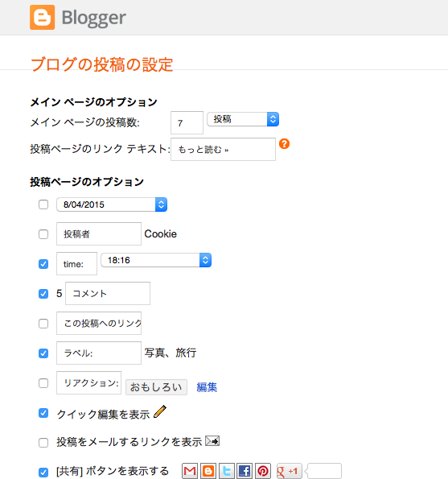Click the Pinterest share icon
The image size is (448, 479).
263,471
